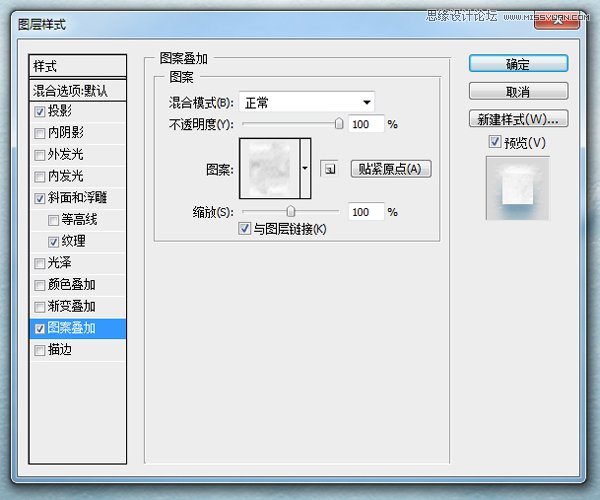Enable the 颜色叠加 color overlay checkbox
The image size is (600, 500).
point(40,285)
